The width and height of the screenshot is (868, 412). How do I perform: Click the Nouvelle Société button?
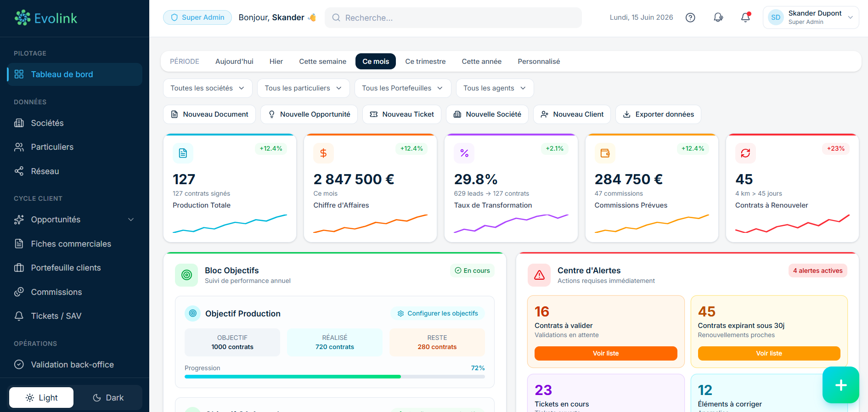487,114
